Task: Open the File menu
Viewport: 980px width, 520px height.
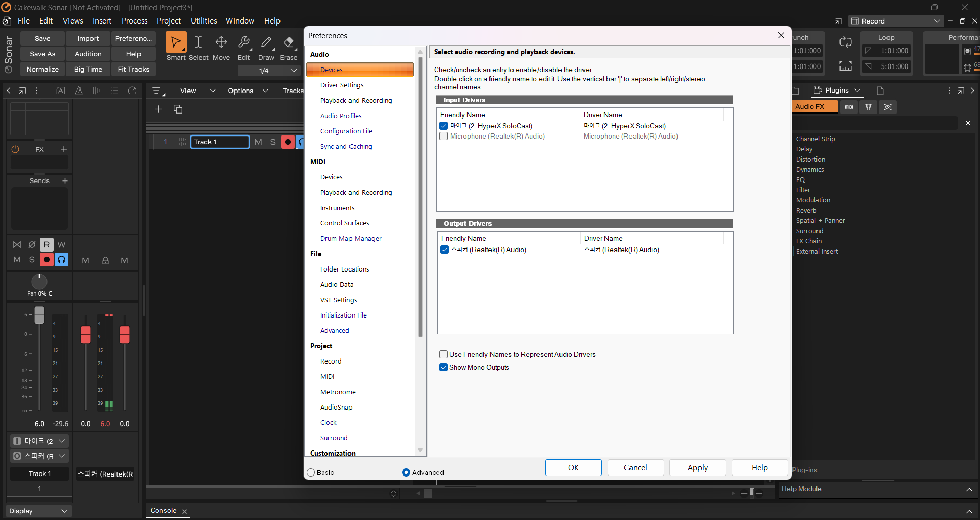Action: (24, 21)
